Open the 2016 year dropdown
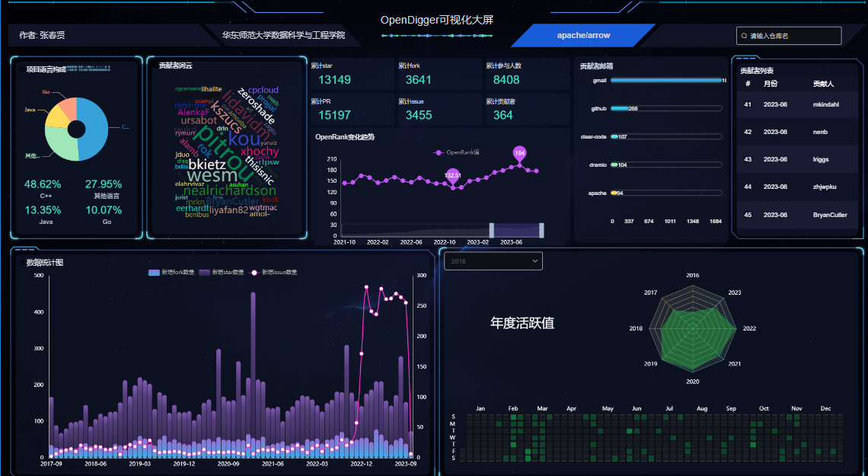Viewport: 868px width, 476px height. (493, 261)
